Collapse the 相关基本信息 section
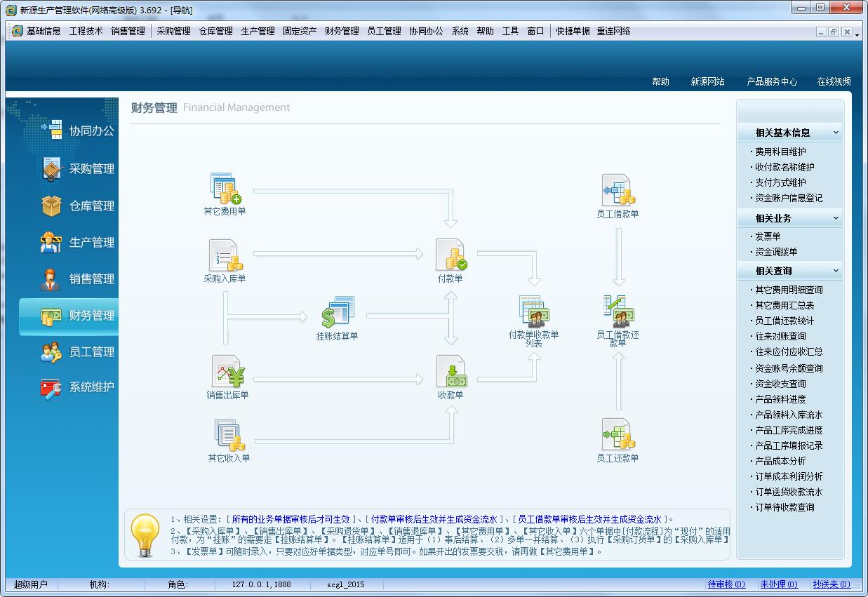This screenshot has width=868, height=597. point(835,133)
